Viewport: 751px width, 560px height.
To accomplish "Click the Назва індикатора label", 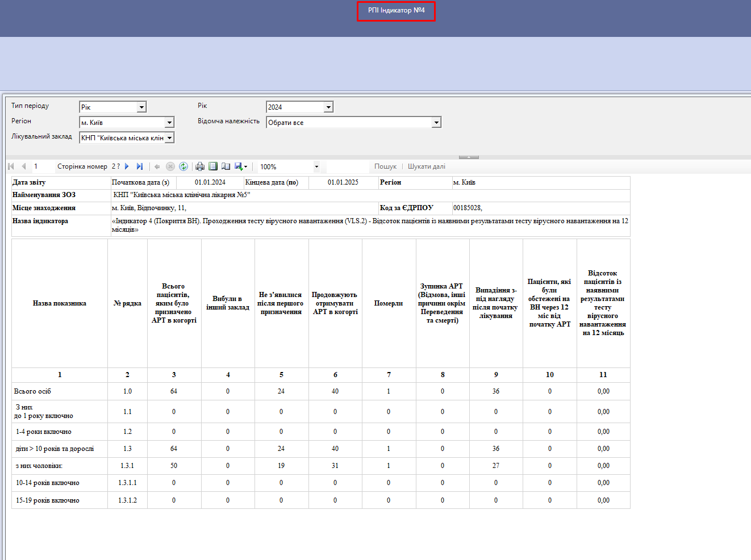I will [x=40, y=221].
